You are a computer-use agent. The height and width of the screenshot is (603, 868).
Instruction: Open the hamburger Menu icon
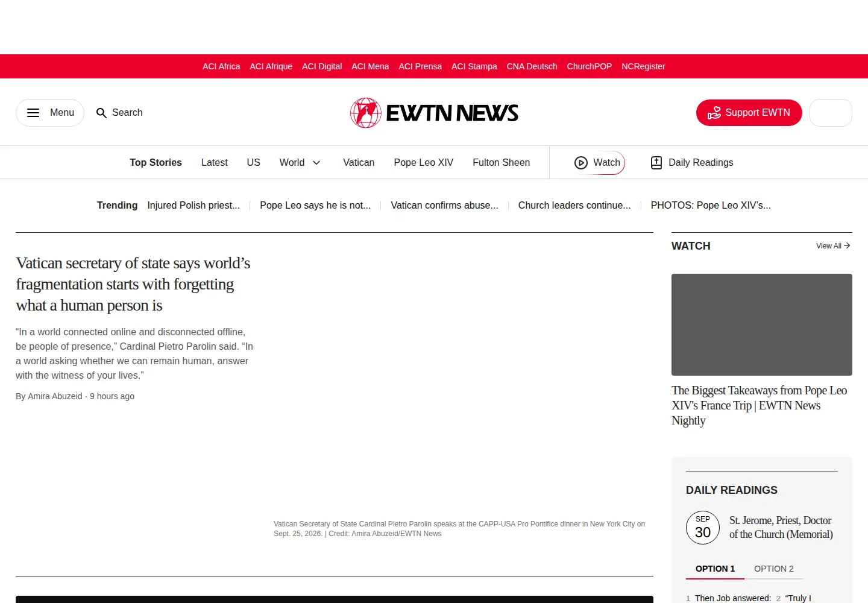(x=33, y=113)
